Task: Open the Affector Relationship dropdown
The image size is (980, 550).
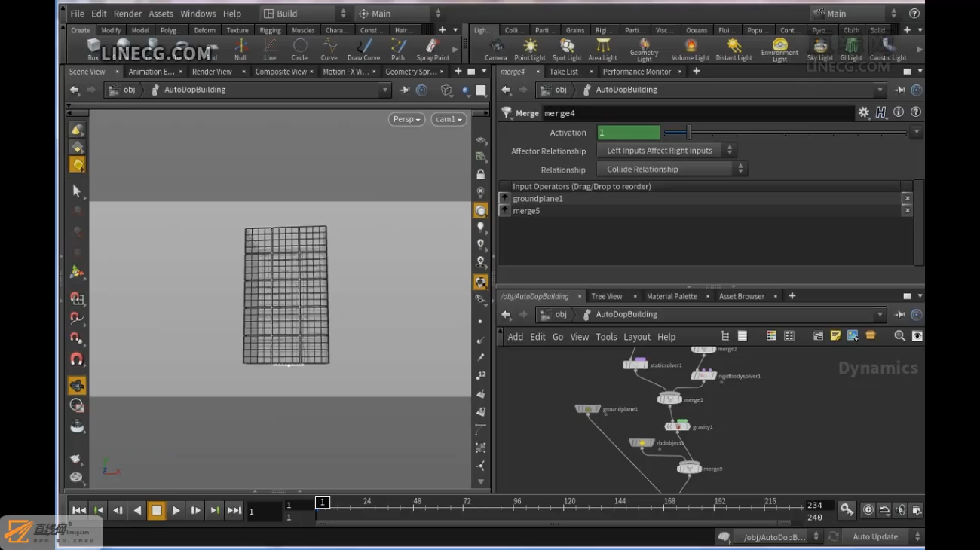Action: click(666, 151)
